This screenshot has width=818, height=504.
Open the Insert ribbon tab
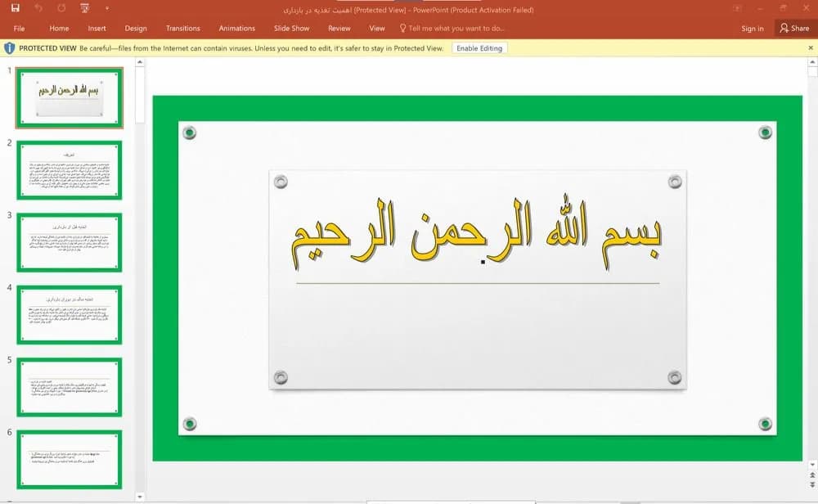[97, 28]
